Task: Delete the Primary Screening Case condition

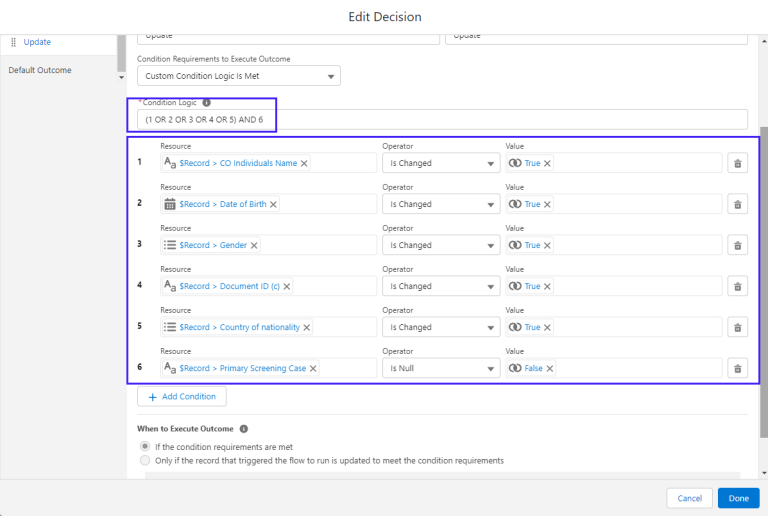Action: [x=737, y=369]
